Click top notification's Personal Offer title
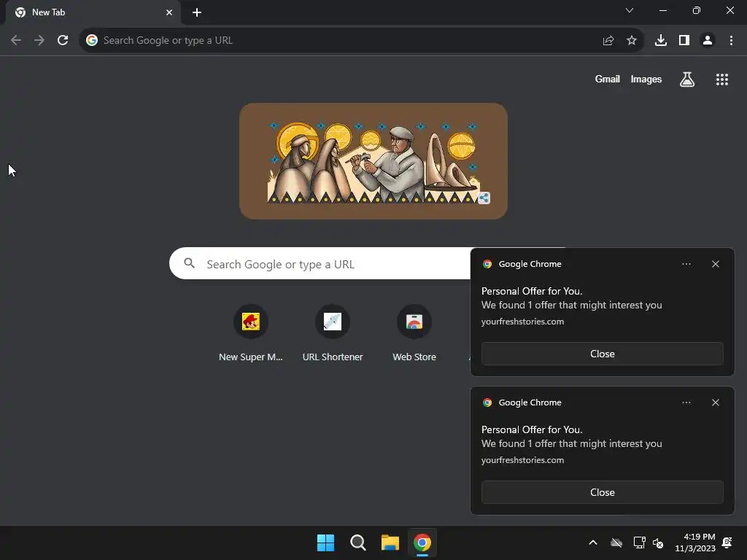The image size is (747, 560). pos(532,291)
